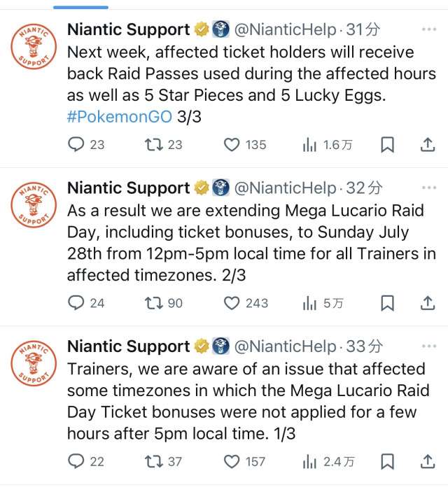448x492 pixels.
Task: Bookmark the 3/3 Raid Passes tweet
Action: (387, 145)
